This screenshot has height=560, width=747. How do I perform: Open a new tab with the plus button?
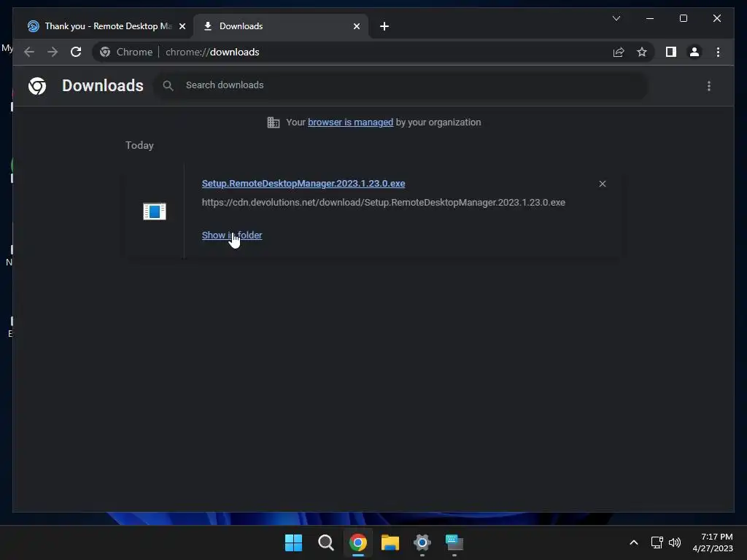(x=384, y=26)
